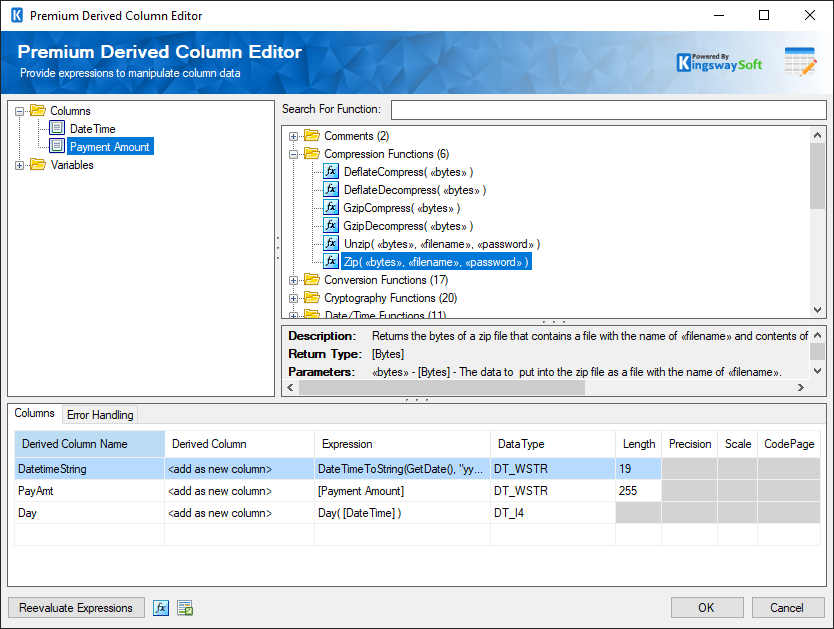Click description horizontal scroll right arrow
834x629 pixels.
pos(801,388)
